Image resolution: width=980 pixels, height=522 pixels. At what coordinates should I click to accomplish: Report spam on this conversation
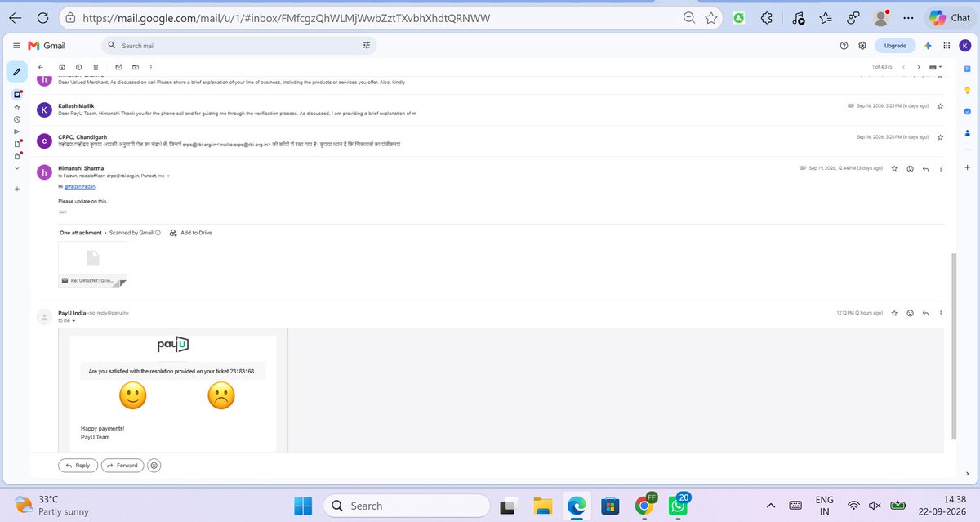(78, 66)
